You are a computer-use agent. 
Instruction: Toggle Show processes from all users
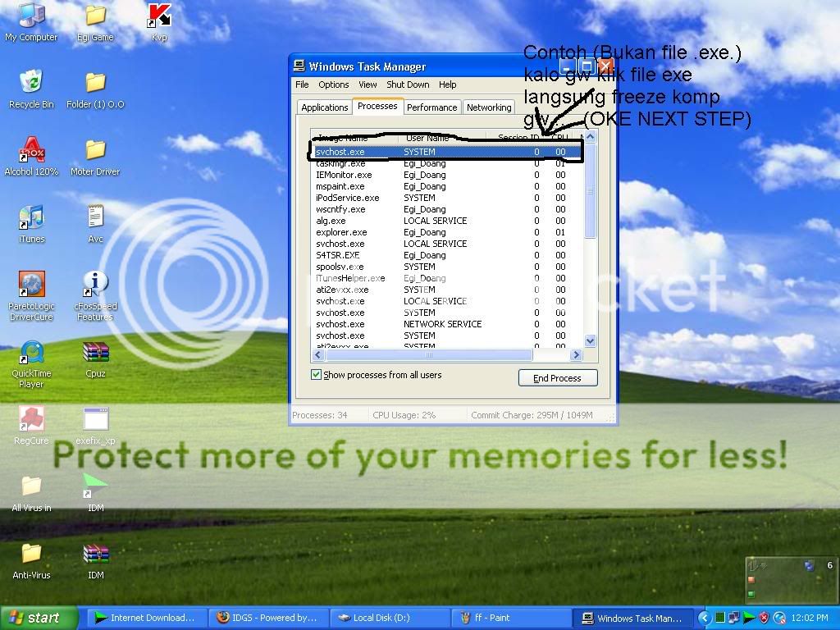tap(316, 374)
